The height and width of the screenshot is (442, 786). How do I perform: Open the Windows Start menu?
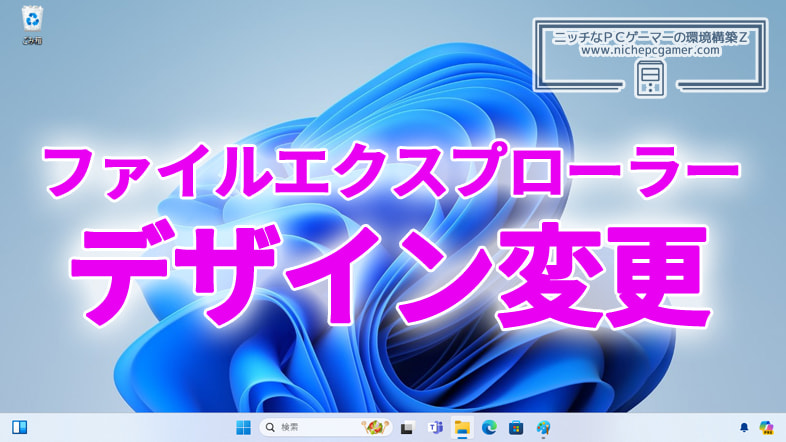click(243, 427)
